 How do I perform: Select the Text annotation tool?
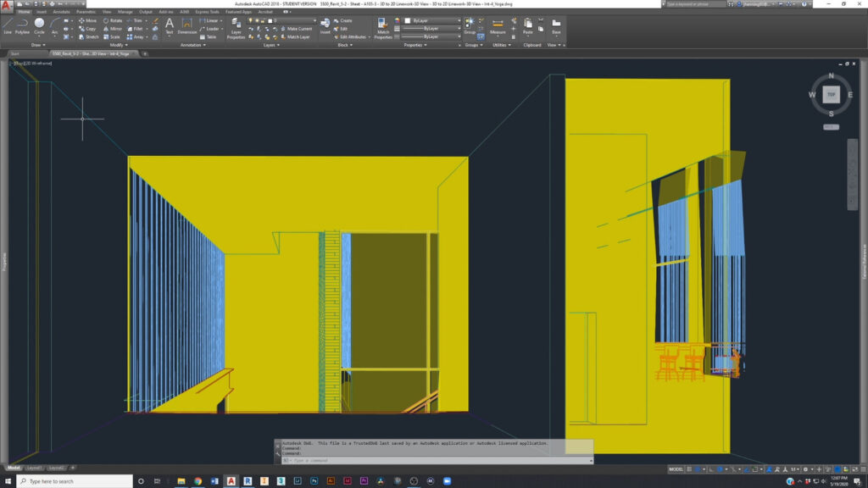click(x=169, y=25)
